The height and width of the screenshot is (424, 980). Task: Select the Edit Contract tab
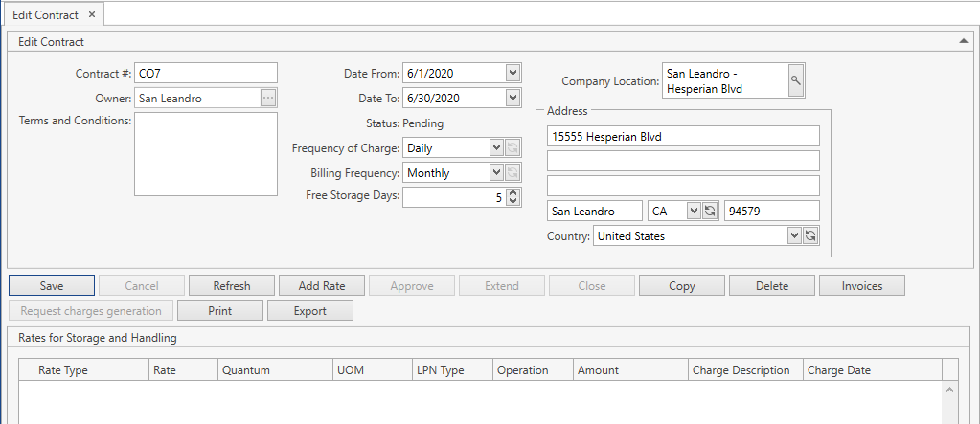[45, 15]
